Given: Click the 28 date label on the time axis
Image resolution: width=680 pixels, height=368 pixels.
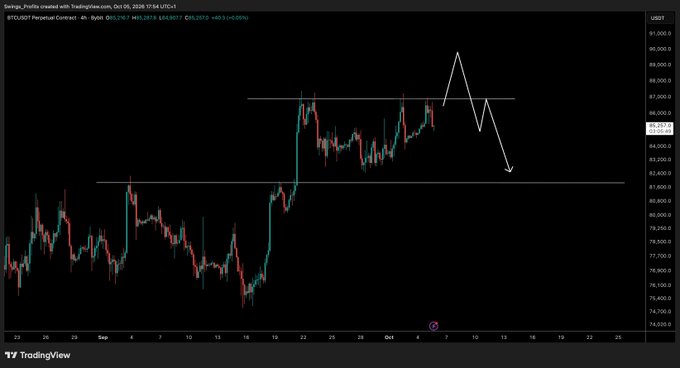Looking at the screenshot, I should pyautogui.click(x=360, y=337).
